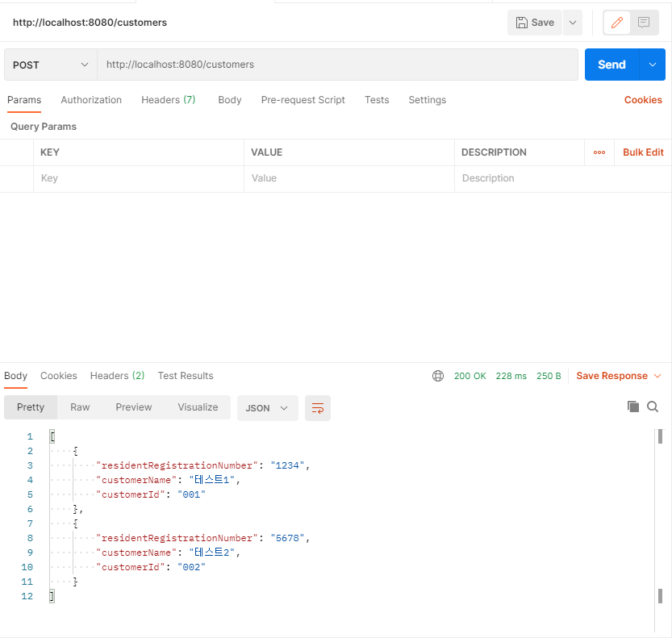This screenshot has width=672, height=638.
Task: Click the Value input cell
Action: [x=349, y=179]
